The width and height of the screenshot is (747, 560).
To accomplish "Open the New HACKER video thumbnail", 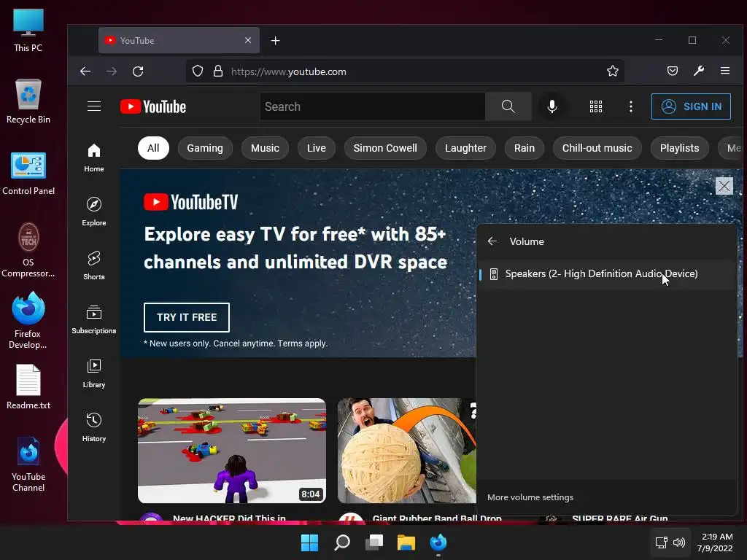I will pos(232,451).
